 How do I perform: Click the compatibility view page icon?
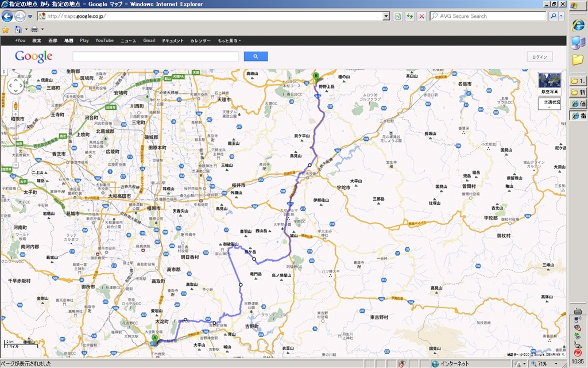(x=397, y=16)
